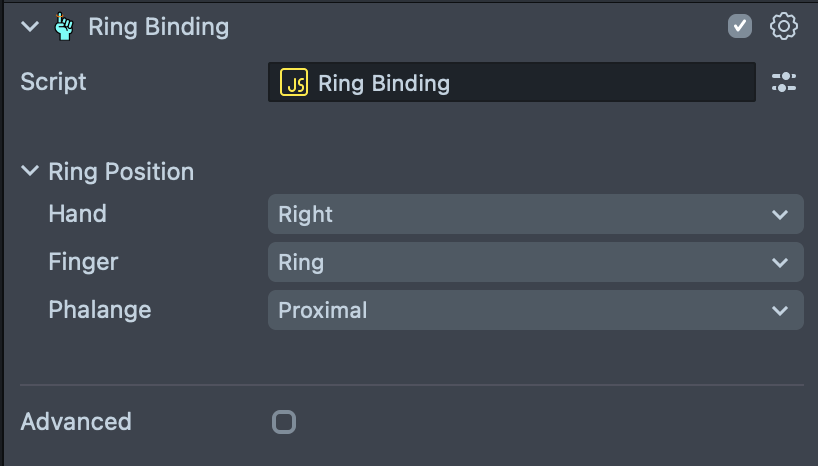Open the component gear settings menu
The image size is (818, 466).
[x=784, y=27]
